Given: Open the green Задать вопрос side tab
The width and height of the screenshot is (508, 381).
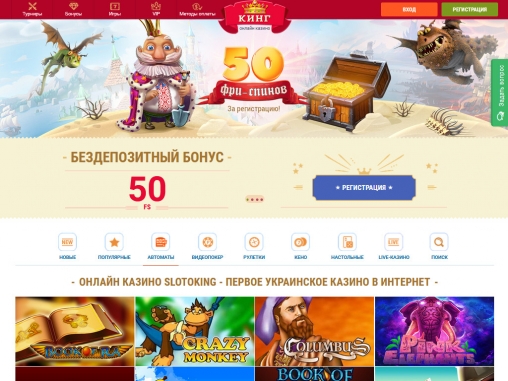Looking at the screenshot, I should click(500, 92).
